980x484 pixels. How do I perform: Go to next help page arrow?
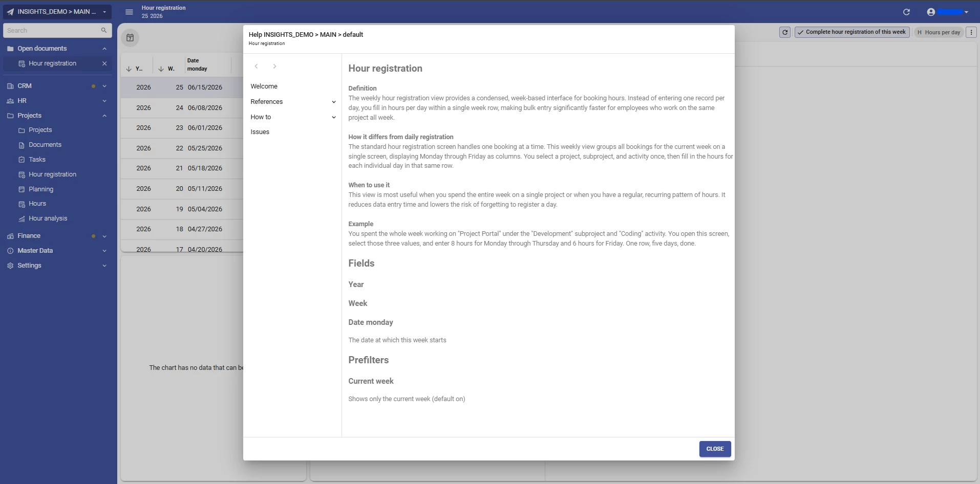[274, 67]
